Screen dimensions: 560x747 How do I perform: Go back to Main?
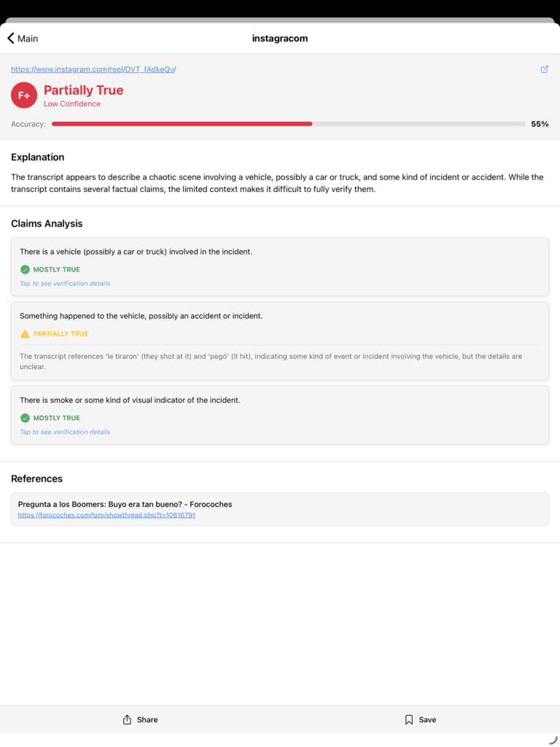[28, 39]
